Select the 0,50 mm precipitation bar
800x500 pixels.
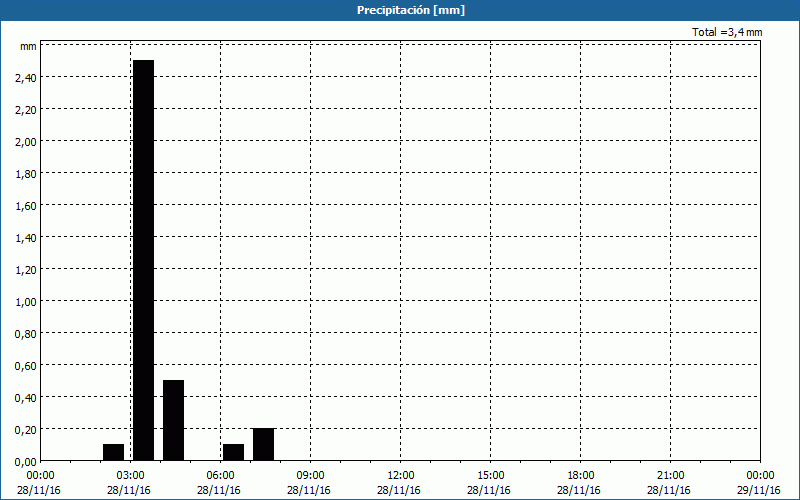pos(173,420)
